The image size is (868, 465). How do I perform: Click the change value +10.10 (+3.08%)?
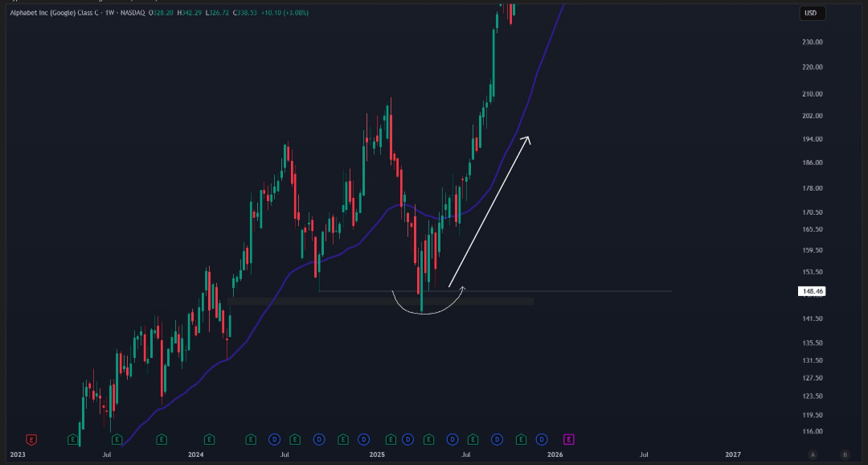coord(285,12)
